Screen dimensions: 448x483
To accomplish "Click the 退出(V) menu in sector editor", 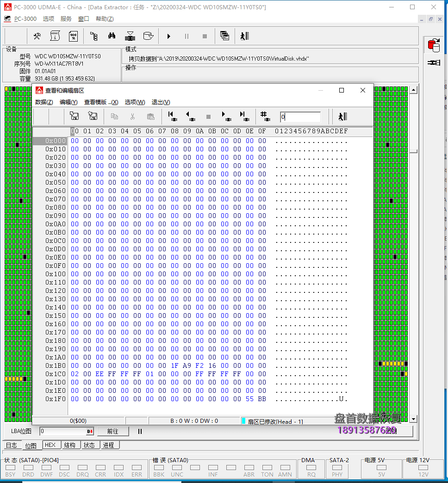I will pos(161,102).
